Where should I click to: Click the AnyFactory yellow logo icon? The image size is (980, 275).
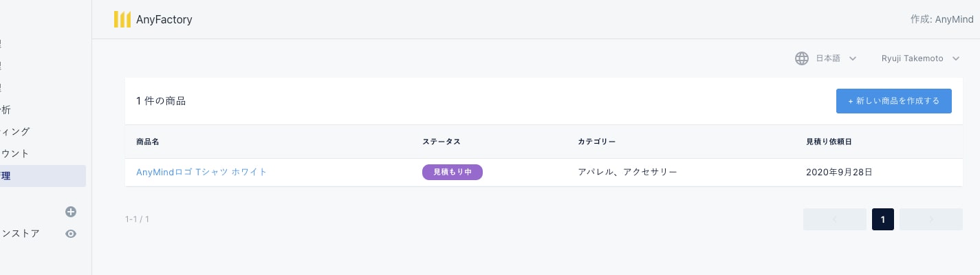[x=122, y=20]
